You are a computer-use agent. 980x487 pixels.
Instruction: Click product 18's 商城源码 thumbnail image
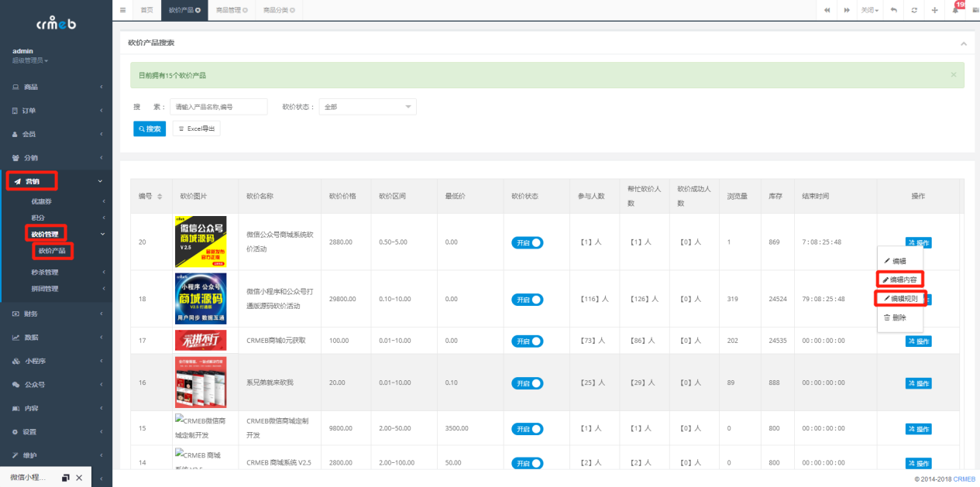[201, 299]
